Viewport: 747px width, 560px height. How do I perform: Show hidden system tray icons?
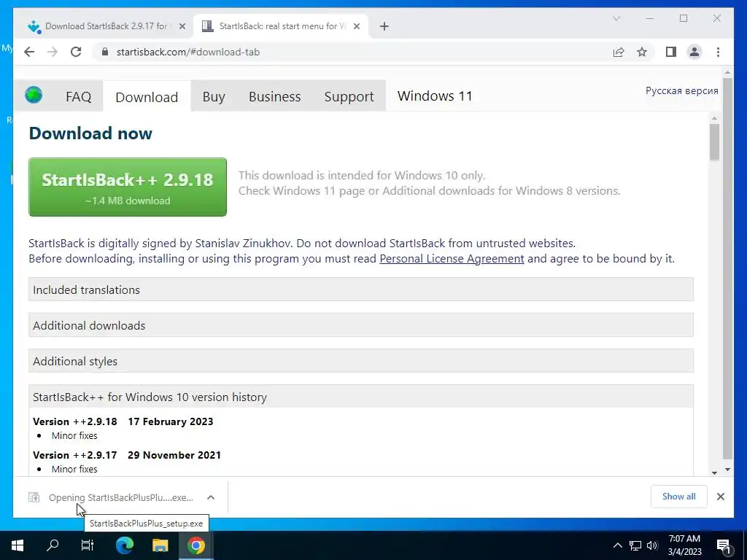click(x=617, y=545)
